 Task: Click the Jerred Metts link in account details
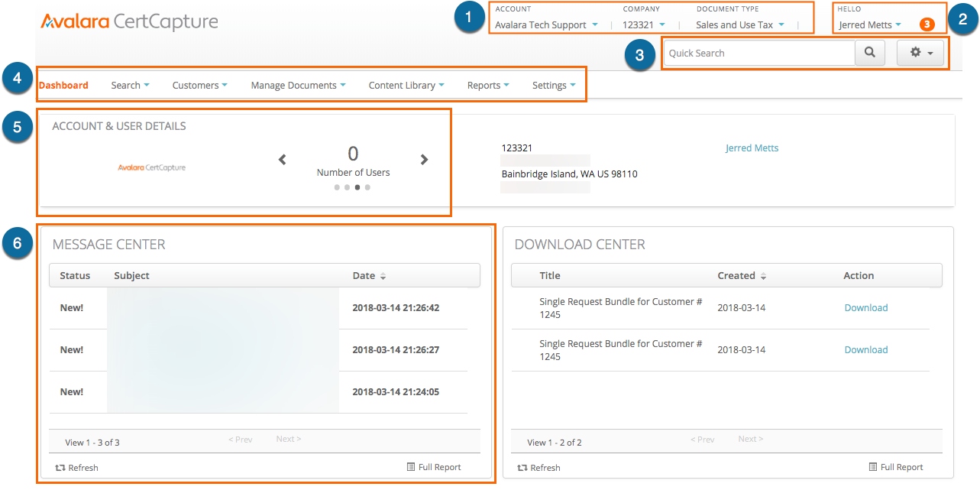752,148
